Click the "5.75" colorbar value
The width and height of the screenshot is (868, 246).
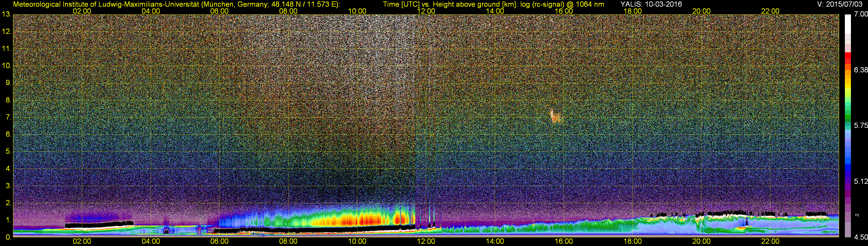coord(860,125)
